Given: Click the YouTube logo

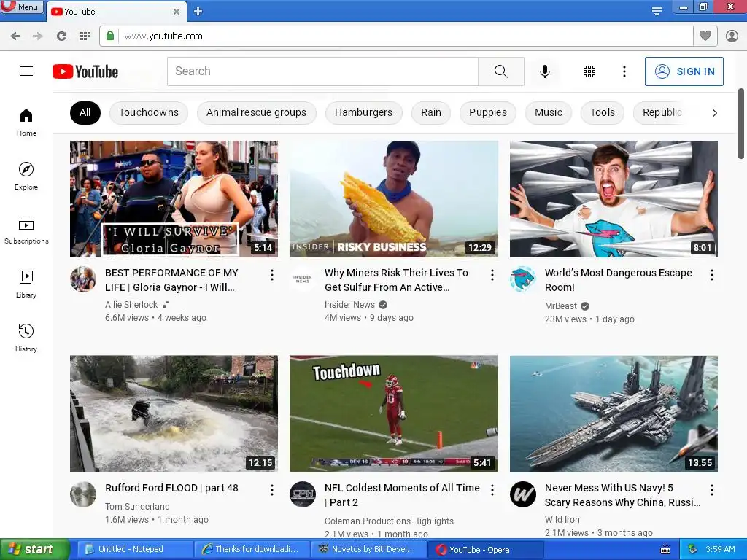Looking at the screenshot, I should coord(85,71).
